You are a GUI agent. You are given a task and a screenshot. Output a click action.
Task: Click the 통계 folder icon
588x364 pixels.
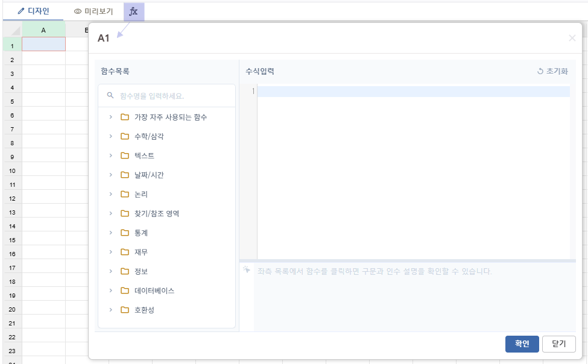tap(125, 233)
